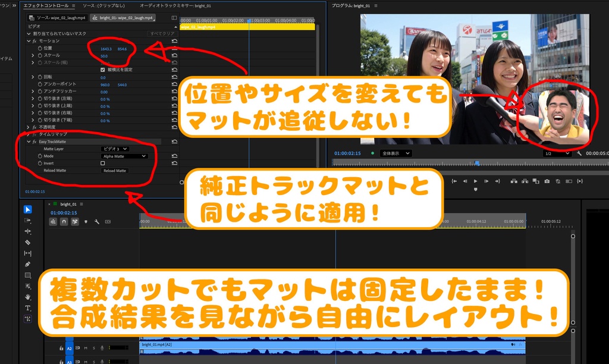This screenshot has width=609, height=364.
Task: Click the Effect Controls mini-timeline playhead
Action: (x=249, y=21)
